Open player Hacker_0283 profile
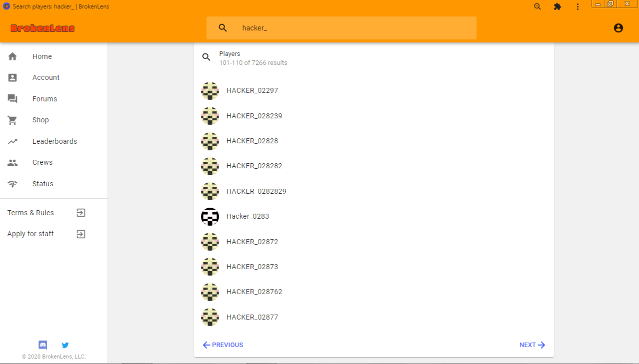The height and width of the screenshot is (364, 639). coord(374,216)
